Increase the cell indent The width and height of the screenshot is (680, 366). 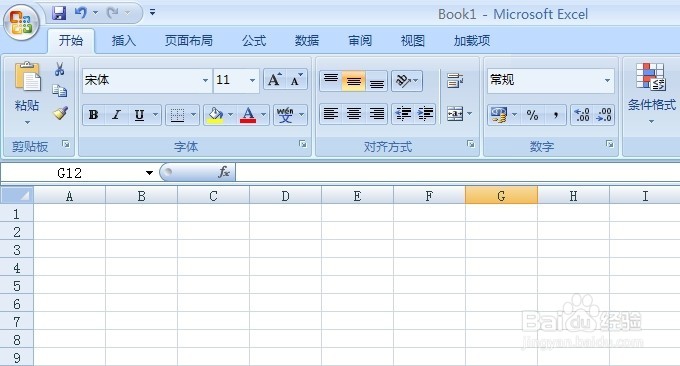(x=425, y=114)
